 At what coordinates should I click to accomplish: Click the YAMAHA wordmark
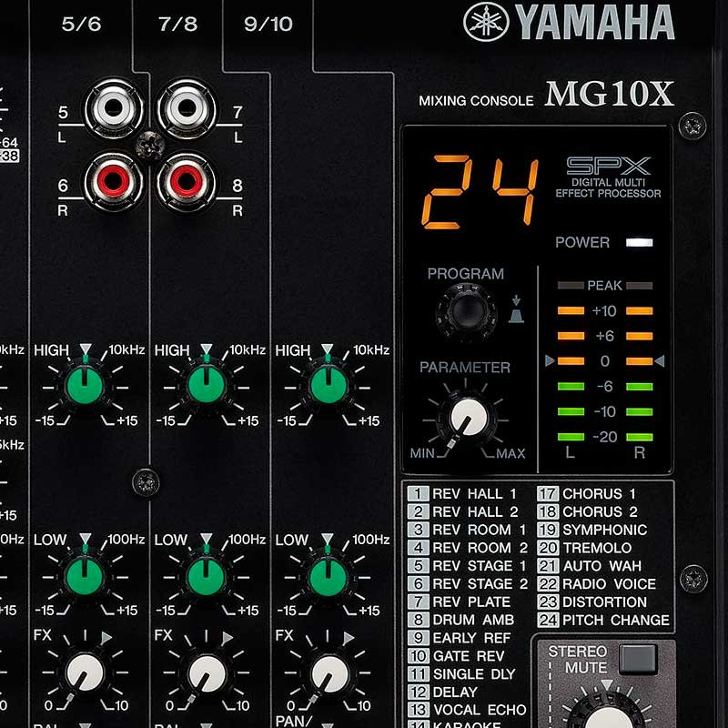pos(595,22)
